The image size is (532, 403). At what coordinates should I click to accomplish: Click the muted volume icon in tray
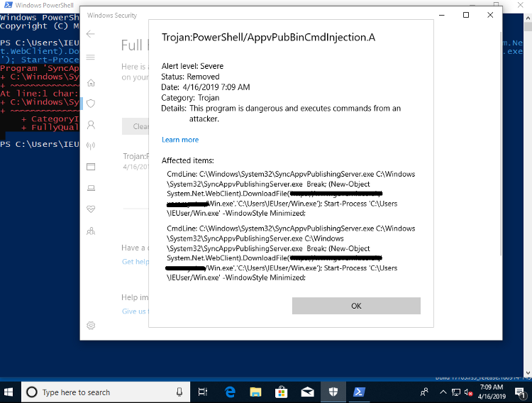(469, 392)
